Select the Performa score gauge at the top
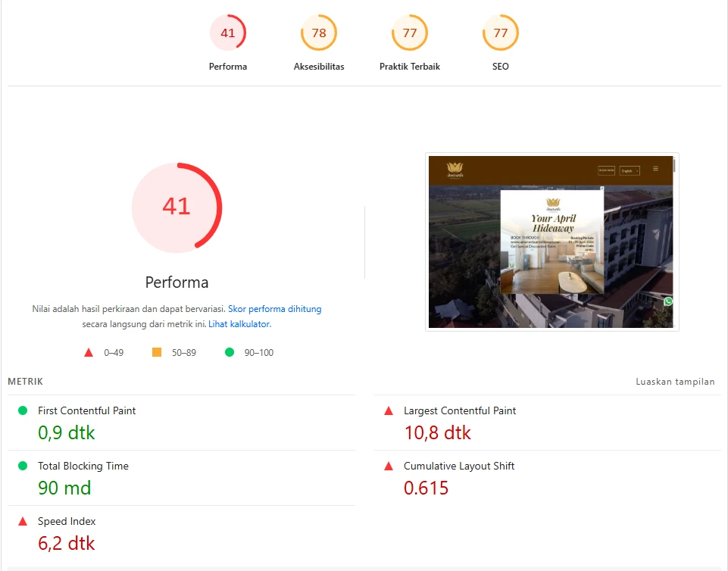728x571 pixels. (x=227, y=33)
